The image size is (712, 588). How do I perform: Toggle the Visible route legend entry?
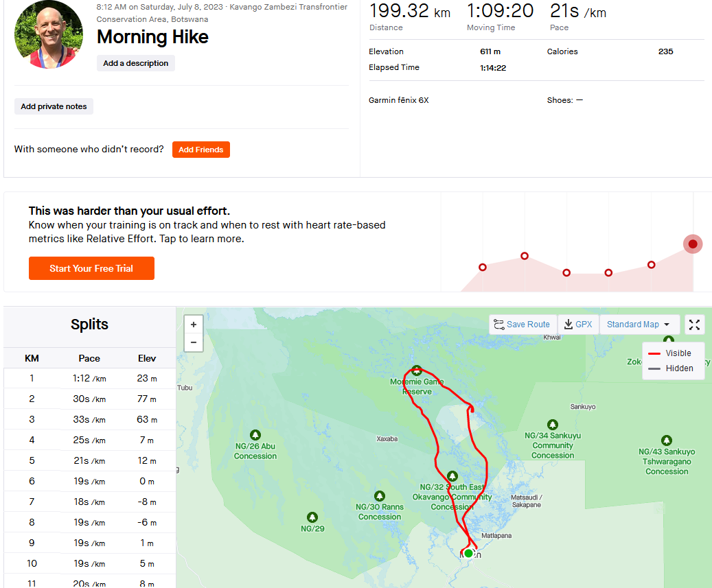[669, 353]
